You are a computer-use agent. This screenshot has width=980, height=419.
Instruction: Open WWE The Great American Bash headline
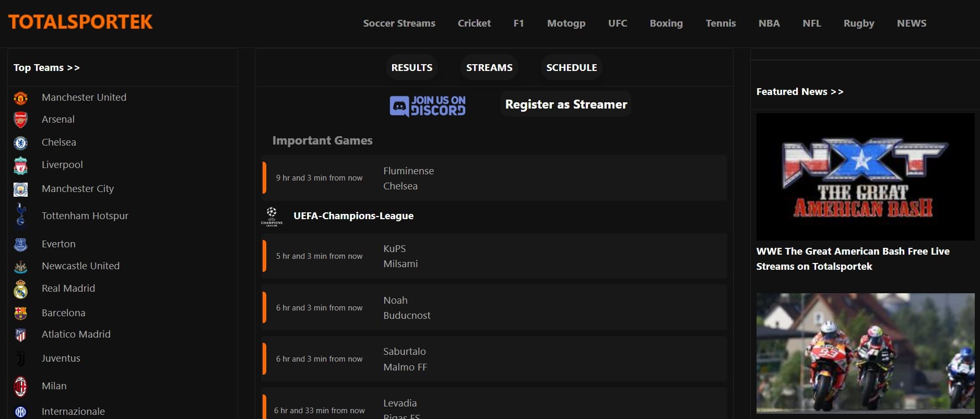coord(853,259)
